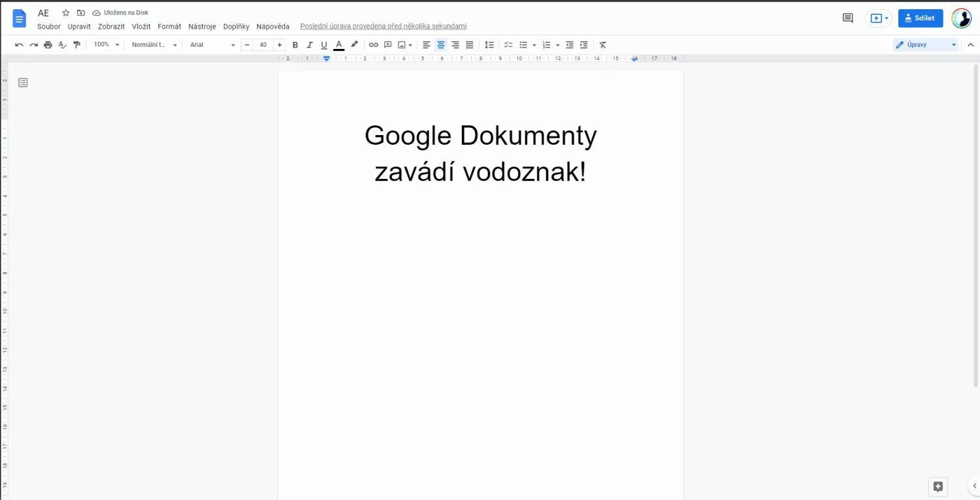Open the Formát menu
980x500 pixels.
169,27
